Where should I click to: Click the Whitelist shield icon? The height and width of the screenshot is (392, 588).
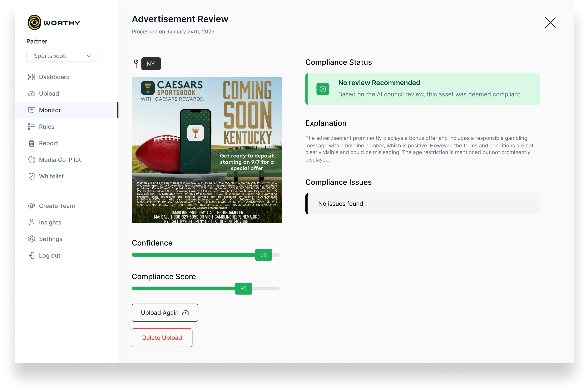tap(31, 176)
